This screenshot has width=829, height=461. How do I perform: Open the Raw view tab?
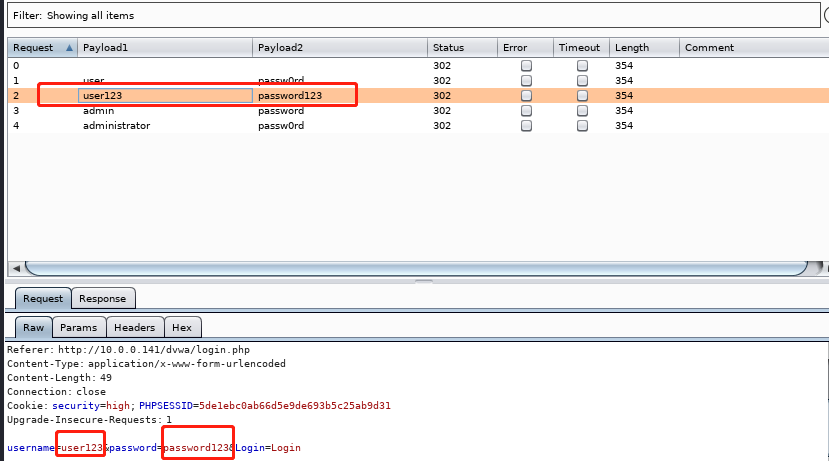point(33,328)
